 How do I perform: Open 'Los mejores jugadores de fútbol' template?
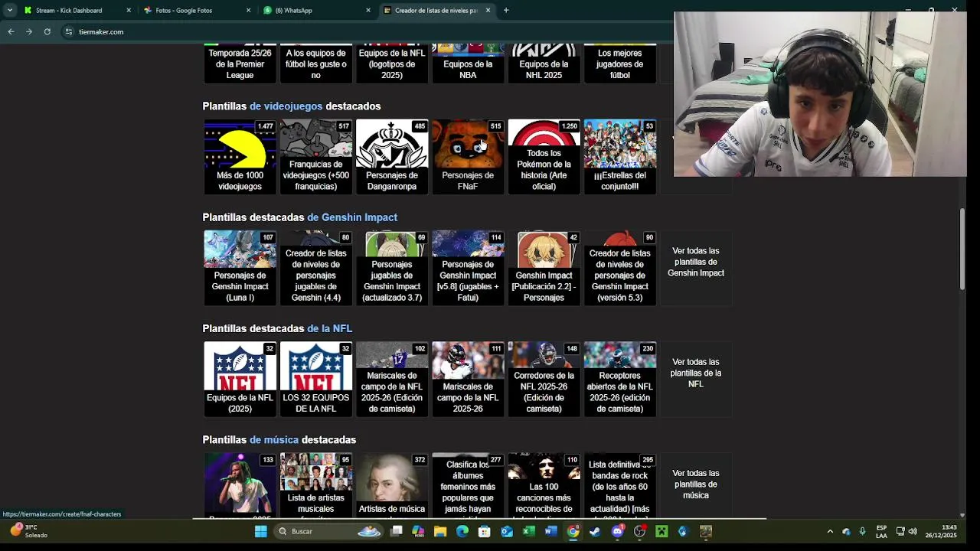click(x=619, y=64)
